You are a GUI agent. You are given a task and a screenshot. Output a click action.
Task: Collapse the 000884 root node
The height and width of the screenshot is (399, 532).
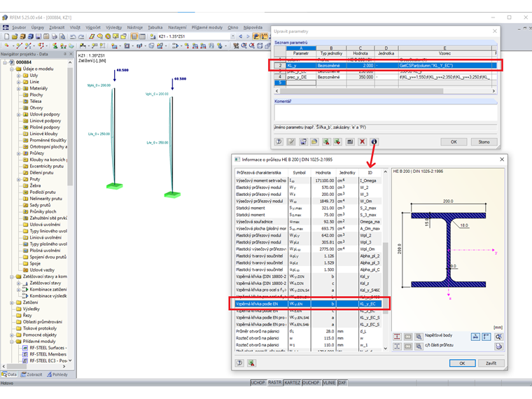click(5, 62)
